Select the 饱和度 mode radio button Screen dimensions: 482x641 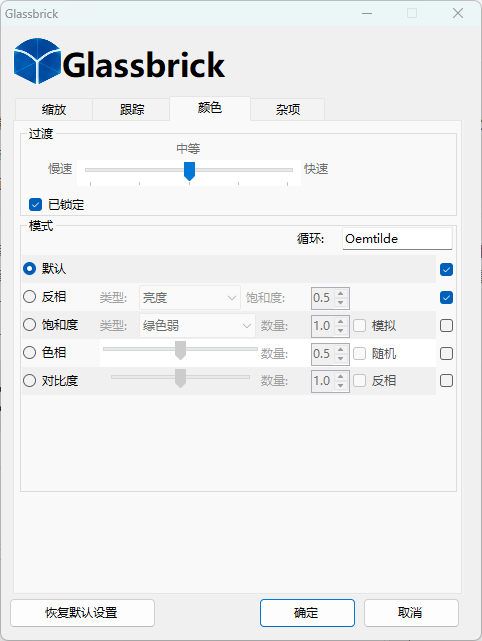click(x=29, y=325)
